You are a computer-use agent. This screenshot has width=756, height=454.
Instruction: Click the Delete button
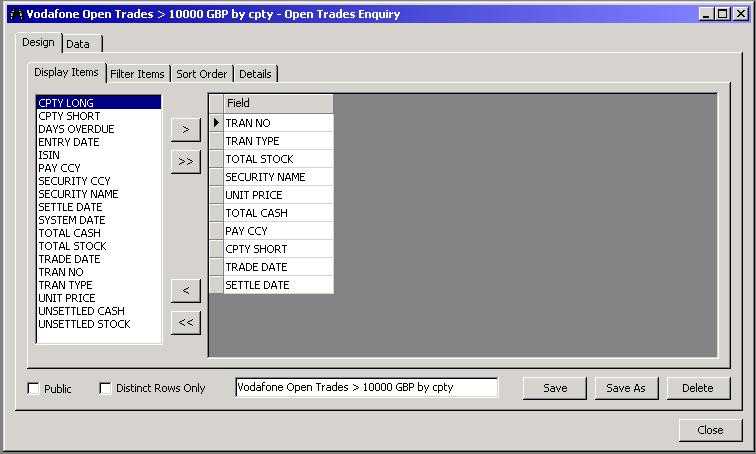[698, 388]
